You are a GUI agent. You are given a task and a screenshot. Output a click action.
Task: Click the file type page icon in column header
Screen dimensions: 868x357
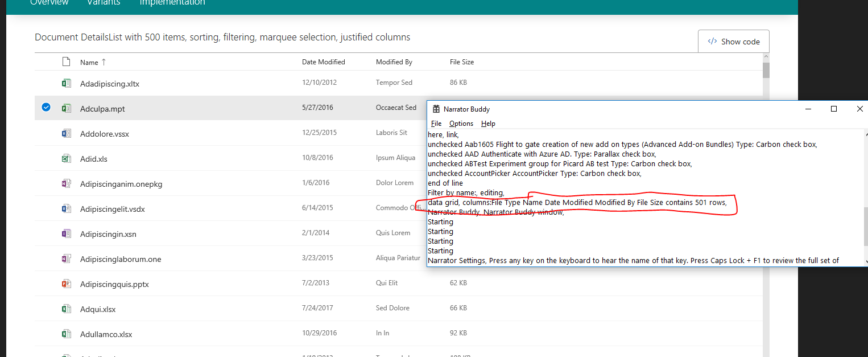pyautogui.click(x=67, y=61)
